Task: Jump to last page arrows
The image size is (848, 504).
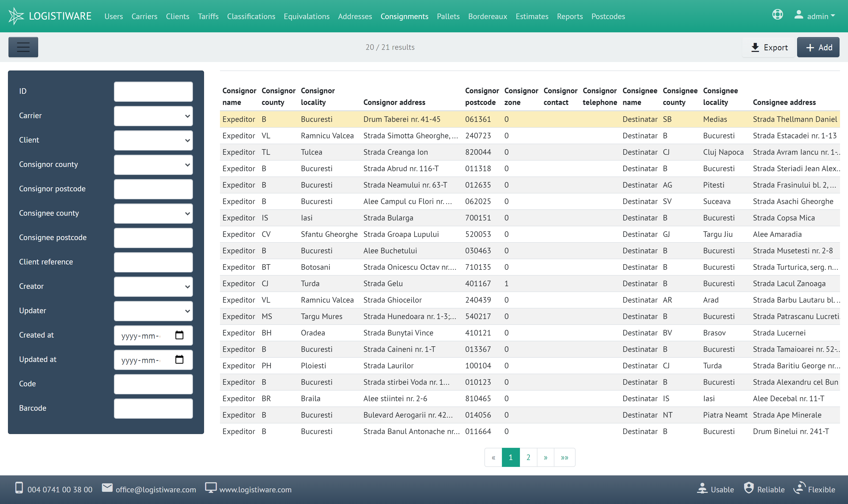Action: tap(564, 457)
